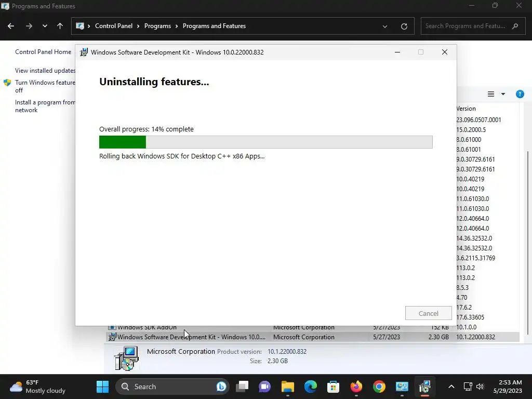Open View installed updates link
This screenshot has height=399, width=532.
click(45, 71)
